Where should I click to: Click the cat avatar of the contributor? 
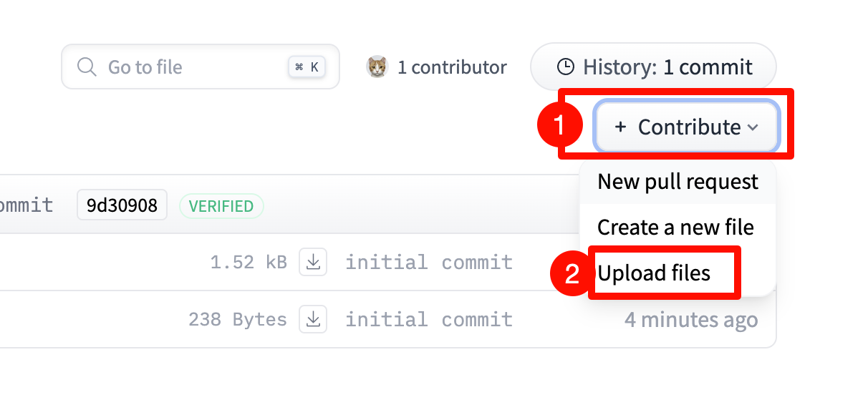pyautogui.click(x=377, y=67)
